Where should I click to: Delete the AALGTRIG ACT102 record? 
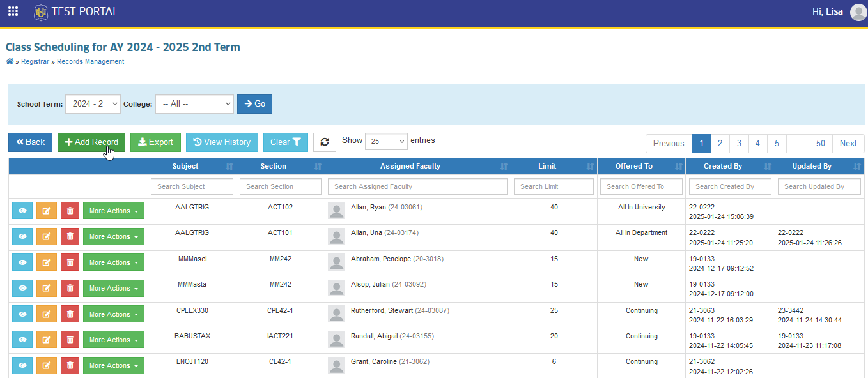coord(70,211)
